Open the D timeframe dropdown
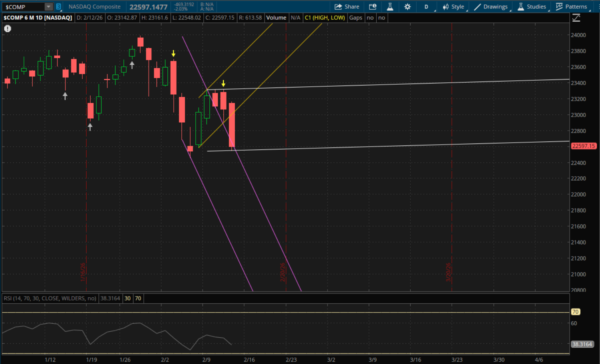This screenshot has width=600, height=364. [426, 7]
